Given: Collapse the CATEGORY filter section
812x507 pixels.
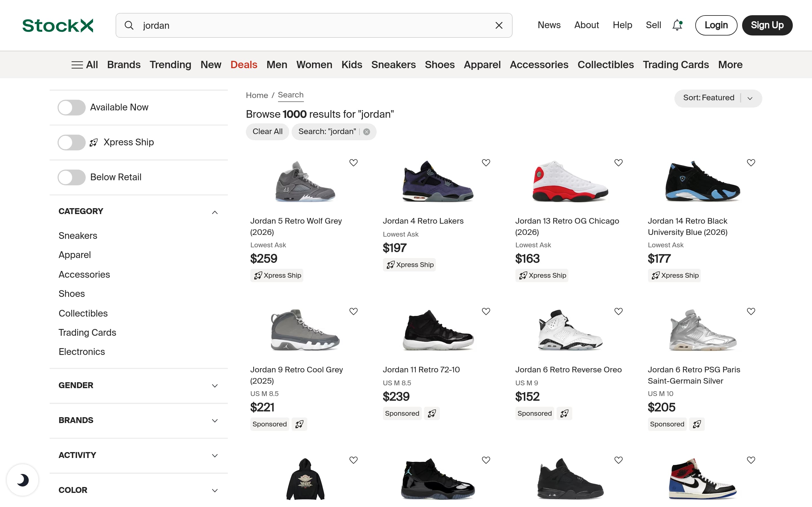Looking at the screenshot, I should click(215, 212).
